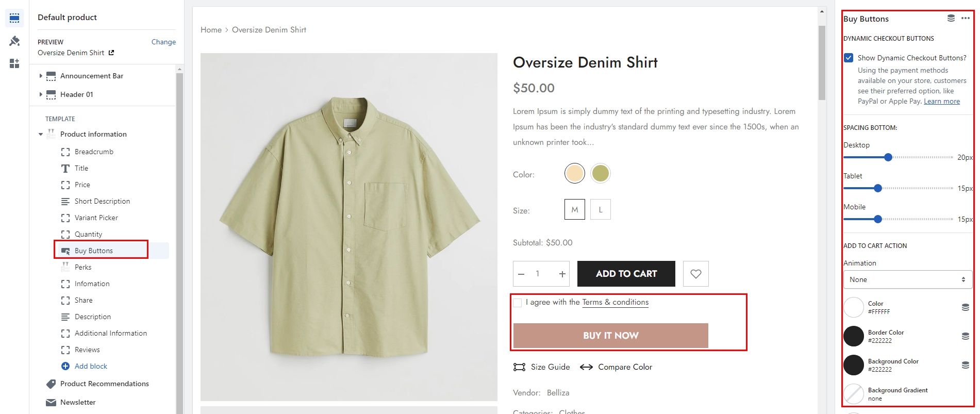
Task: Expand the Announcement Bar section
Action: point(41,76)
